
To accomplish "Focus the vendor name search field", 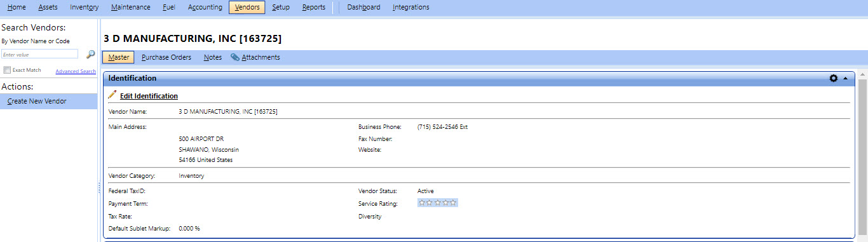I will pos(39,55).
